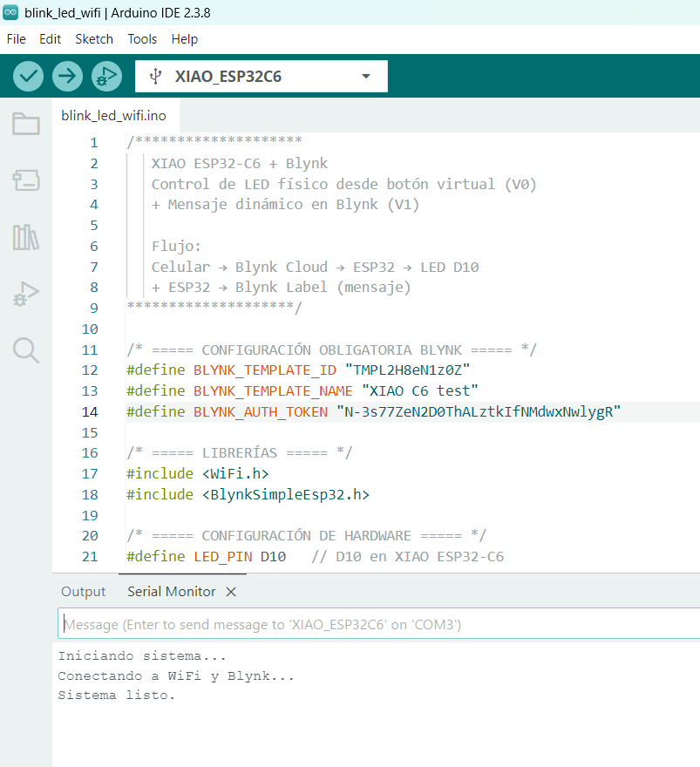
Task: Click the "Iniciando sistema..." serial output line
Action: pyautogui.click(x=142, y=655)
